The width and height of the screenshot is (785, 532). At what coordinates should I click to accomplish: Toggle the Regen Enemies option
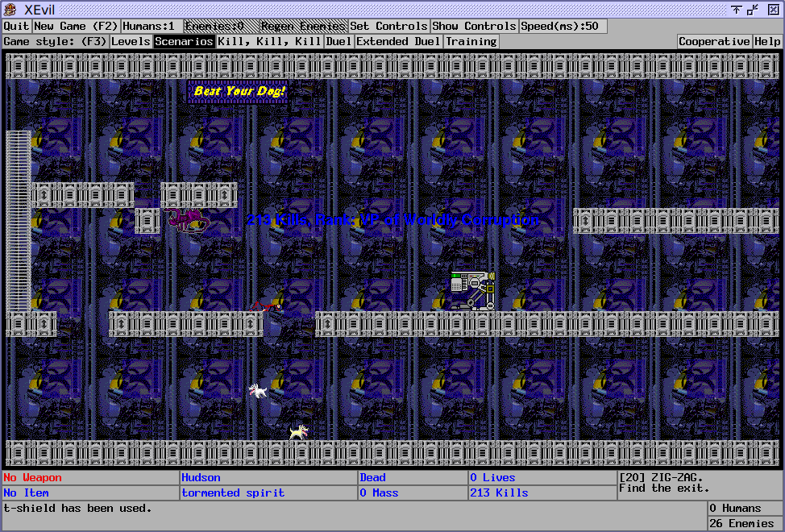tap(303, 26)
